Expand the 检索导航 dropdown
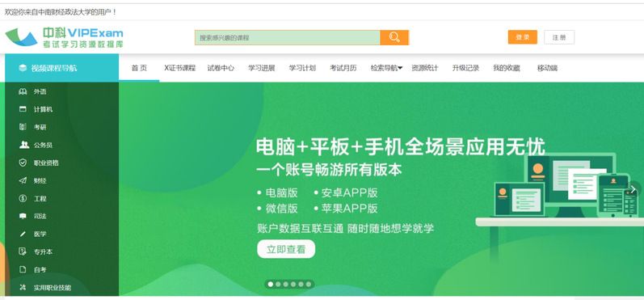The width and height of the screenshot is (644, 300). pos(386,68)
